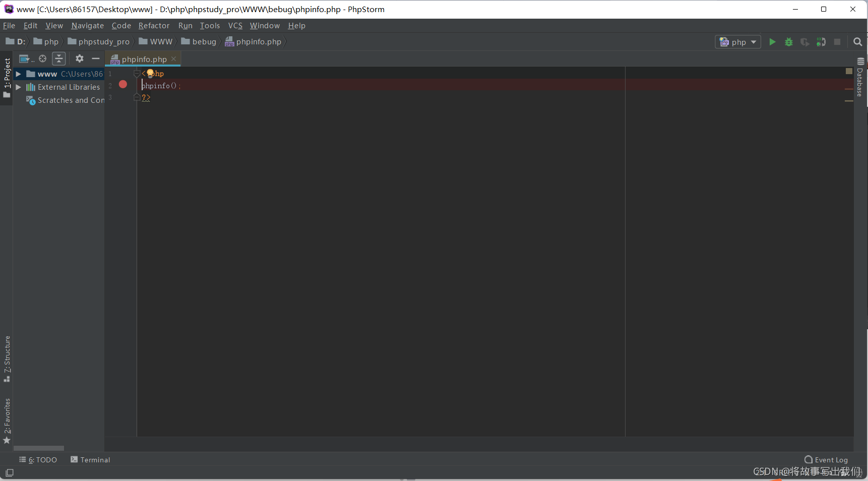This screenshot has width=868, height=481.
Task: Open the Terminal tool window
Action: tap(90, 460)
